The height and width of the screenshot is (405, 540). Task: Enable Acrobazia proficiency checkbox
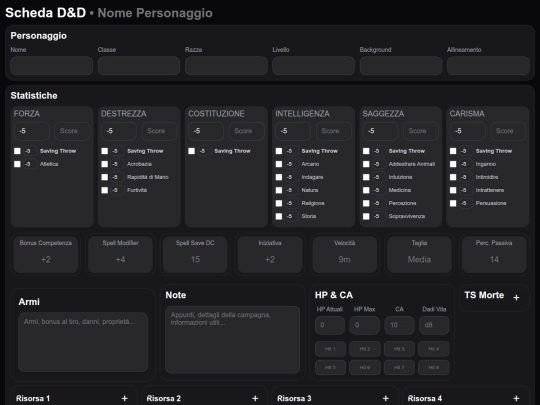point(105,164)
